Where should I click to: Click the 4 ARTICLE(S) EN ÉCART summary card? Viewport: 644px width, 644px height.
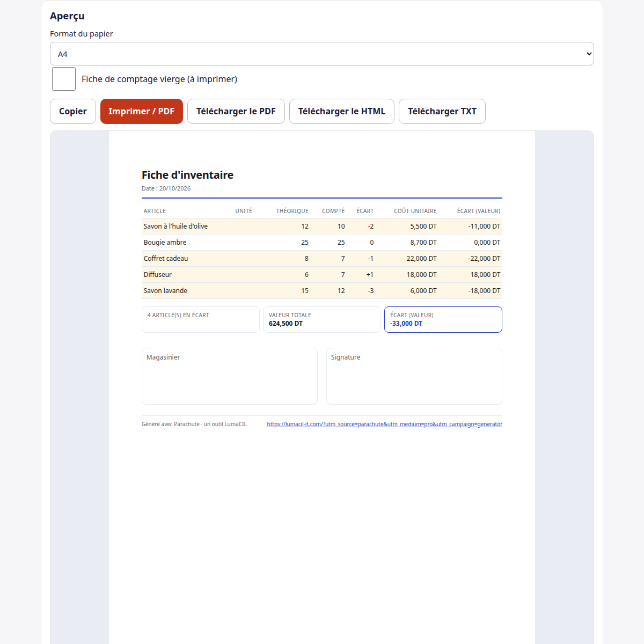[201, 320]
